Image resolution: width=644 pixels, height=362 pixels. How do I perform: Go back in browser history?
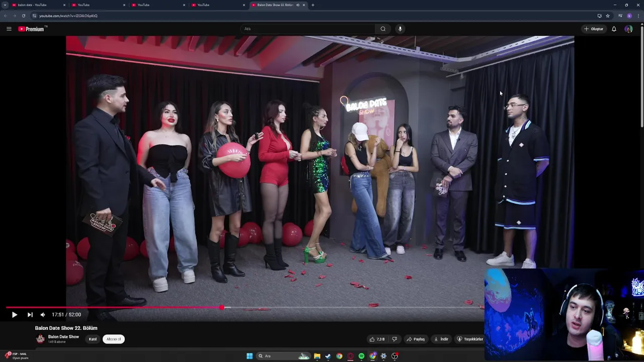tap(6, 16)
